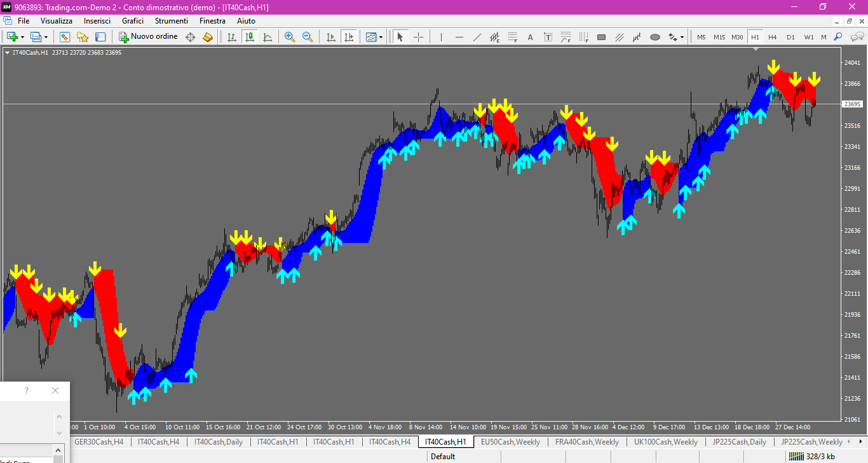Switch to JP225Cash,Daily chart tab
Viewport: 868px width, 463px height.
pyautogui.click(x=739, y=441)
